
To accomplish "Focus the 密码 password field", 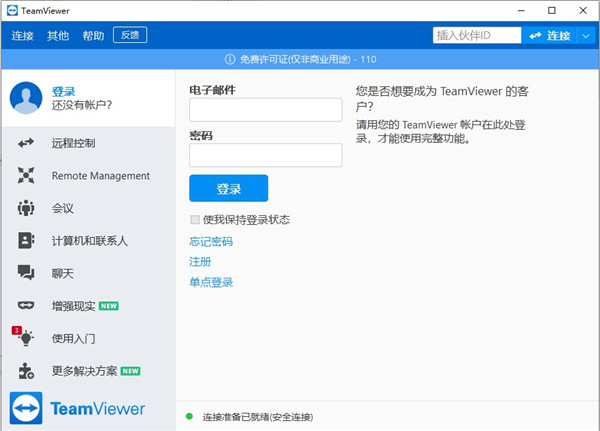I will point(266,155).
